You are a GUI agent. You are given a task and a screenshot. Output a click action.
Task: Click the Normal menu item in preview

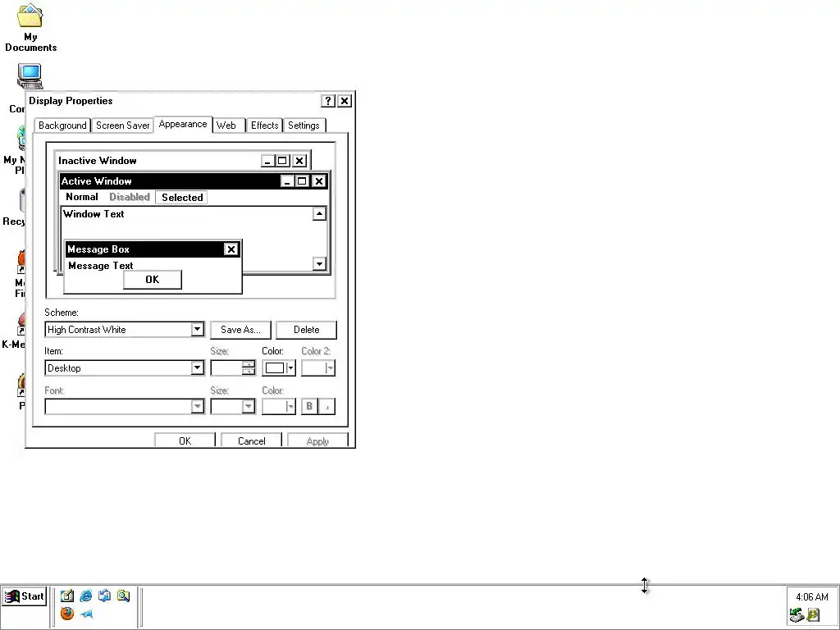(82, 197)
